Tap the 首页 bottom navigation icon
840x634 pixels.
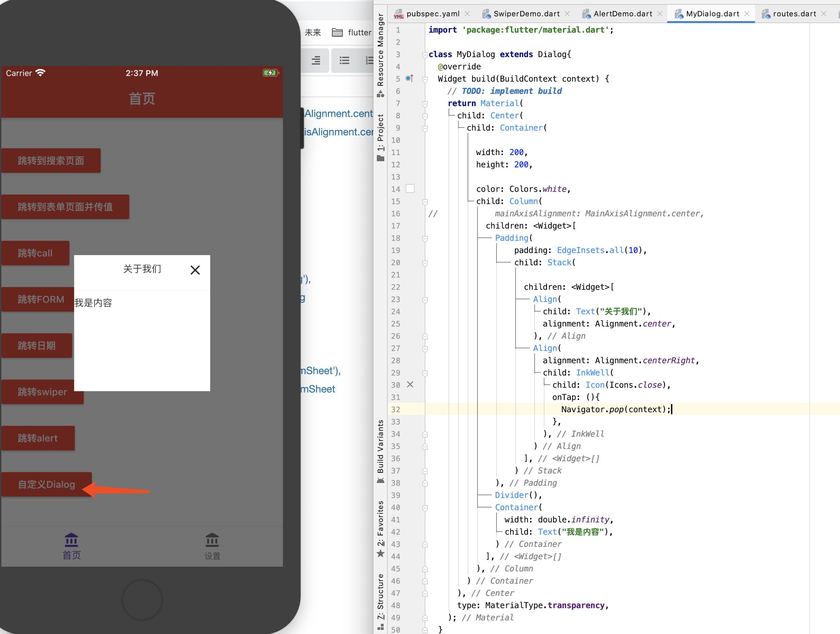tap(71, 539)
